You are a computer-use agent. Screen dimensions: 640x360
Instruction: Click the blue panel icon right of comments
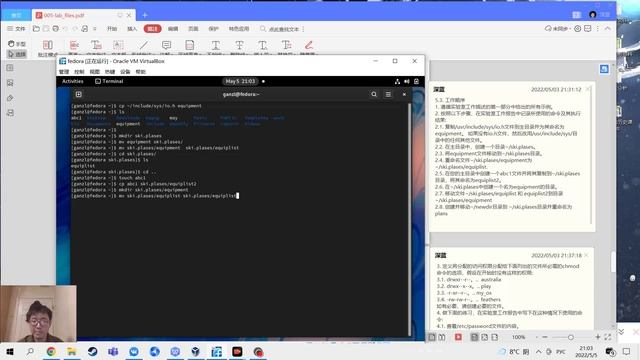604,69
